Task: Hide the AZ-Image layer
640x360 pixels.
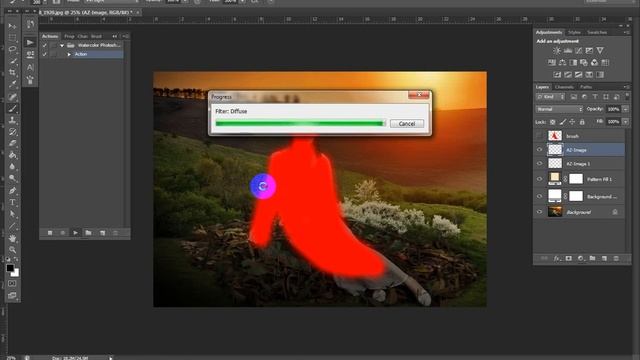Action: [540, 150]
